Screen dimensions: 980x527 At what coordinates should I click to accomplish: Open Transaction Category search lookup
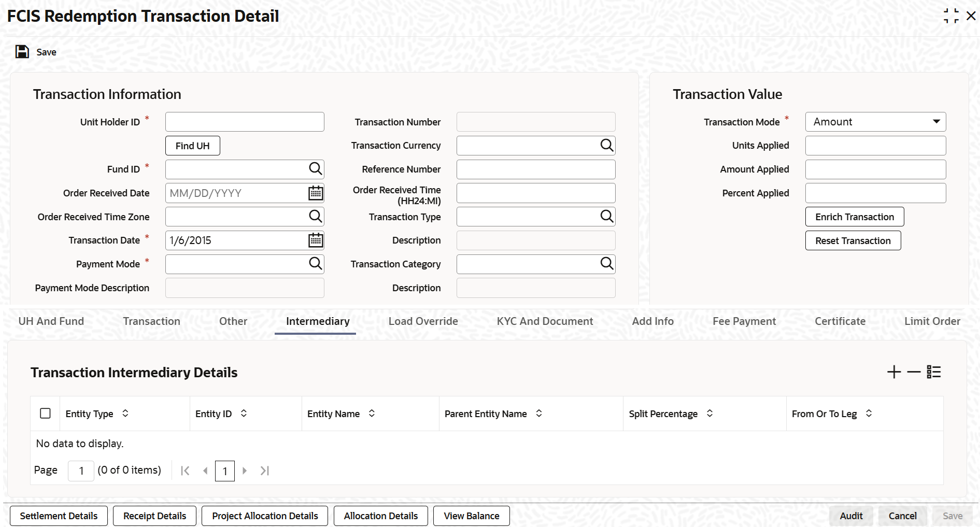tap(606, 263)
